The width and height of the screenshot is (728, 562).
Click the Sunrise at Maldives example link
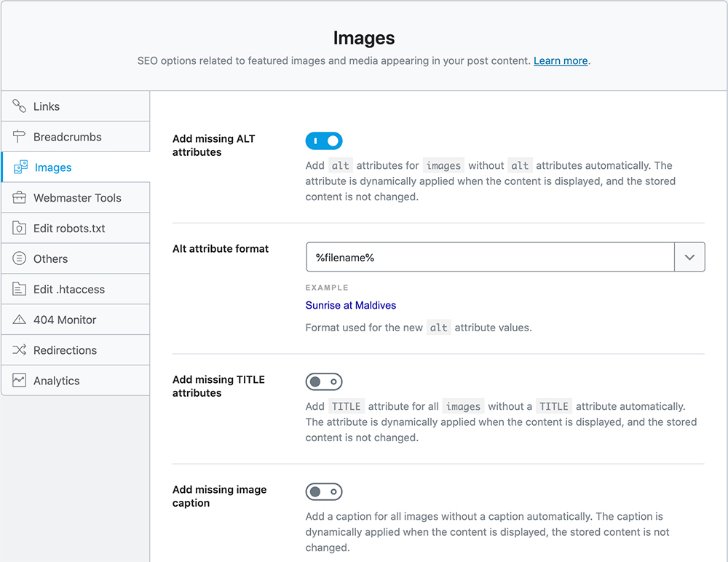350,305
